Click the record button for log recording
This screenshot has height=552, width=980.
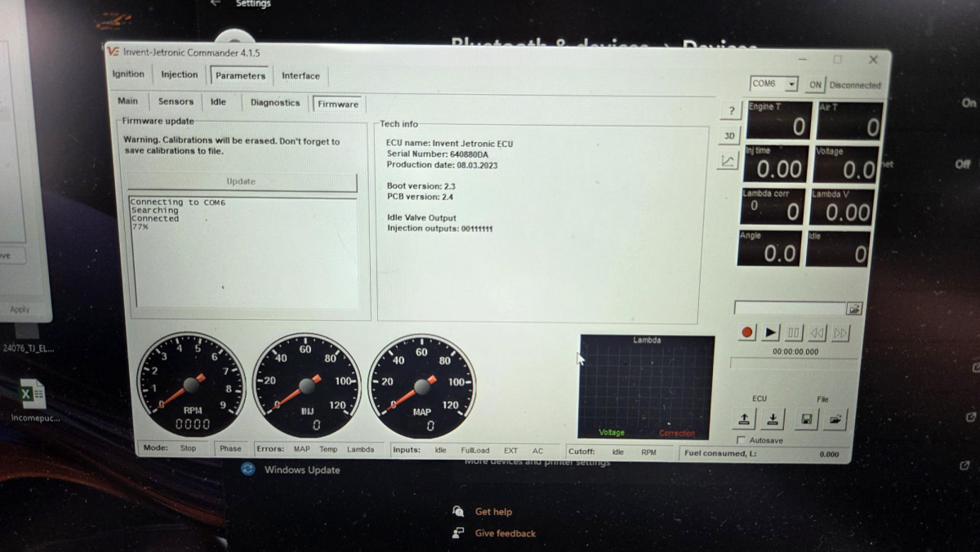click(746, 332)
